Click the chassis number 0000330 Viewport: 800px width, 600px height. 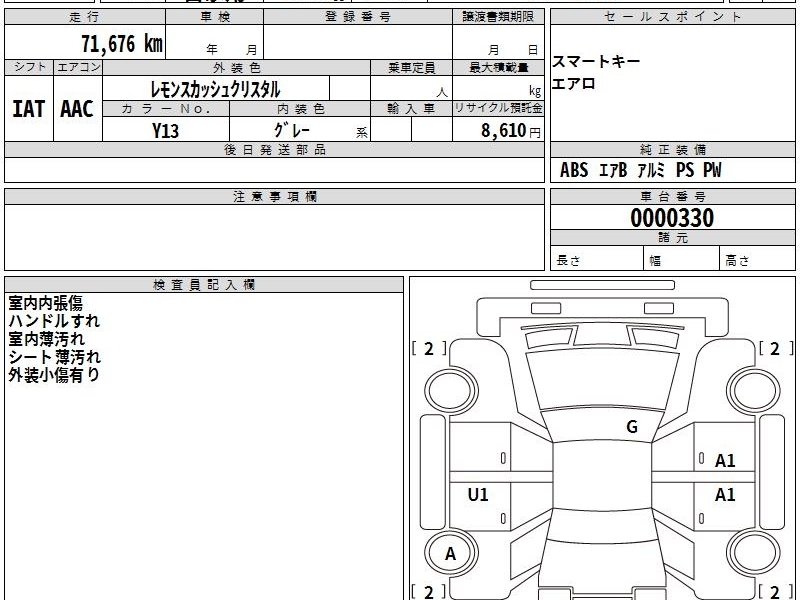(x=672, y=218)
